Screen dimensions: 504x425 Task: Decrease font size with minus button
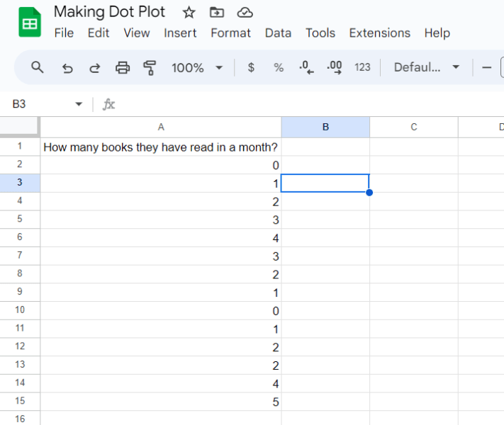tap(486, 67)
